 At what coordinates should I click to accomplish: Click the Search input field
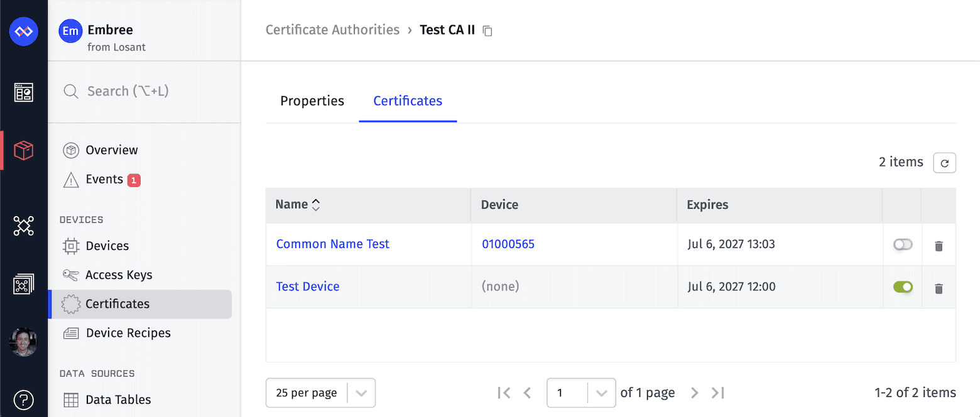144,92
